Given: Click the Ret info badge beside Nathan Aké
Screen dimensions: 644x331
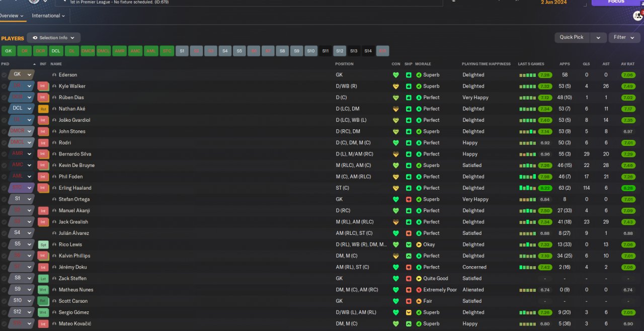Looking at the screenshot, I should (x=43, y=109).
